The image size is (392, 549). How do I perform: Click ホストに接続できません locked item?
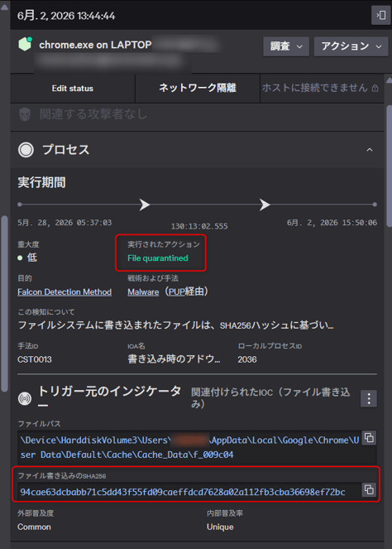pos(320,88)
